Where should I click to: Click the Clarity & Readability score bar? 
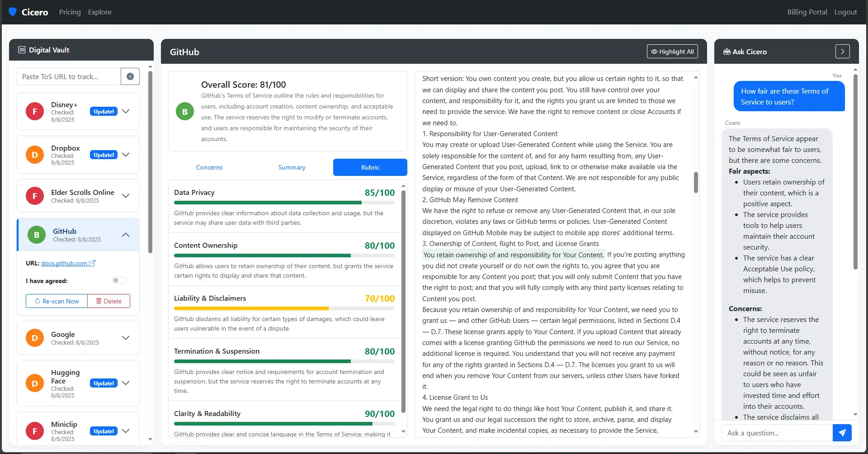284,424
